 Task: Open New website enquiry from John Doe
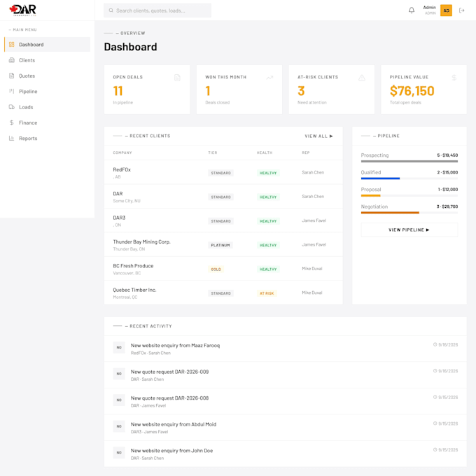coord(286,454)
